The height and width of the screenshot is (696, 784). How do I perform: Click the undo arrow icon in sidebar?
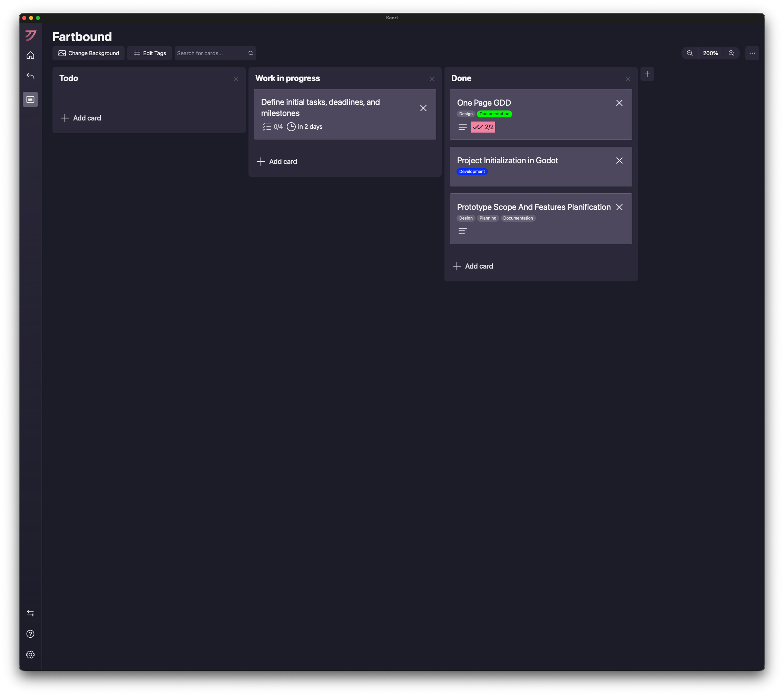coord(30,76)
